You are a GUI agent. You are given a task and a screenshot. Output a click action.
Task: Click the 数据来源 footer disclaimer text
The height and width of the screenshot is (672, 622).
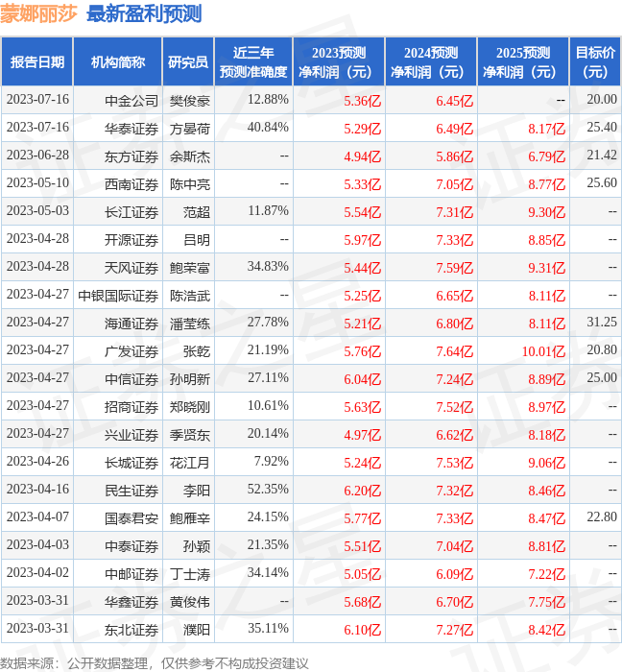pos(155,663)
